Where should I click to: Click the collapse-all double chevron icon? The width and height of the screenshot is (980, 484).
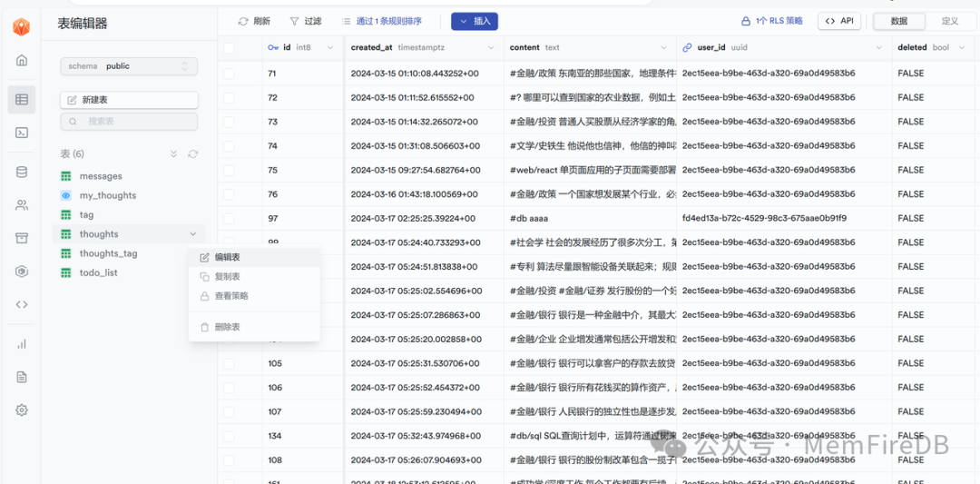coord(173,153)
